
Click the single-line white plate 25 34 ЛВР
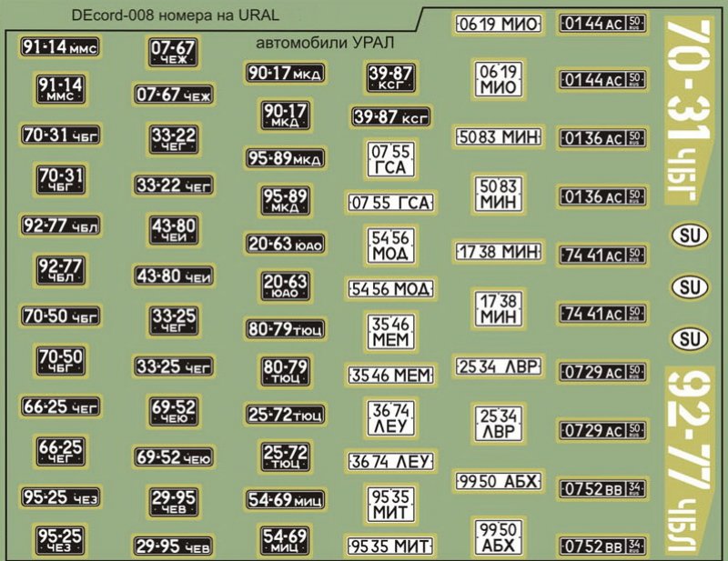point(498,366)
